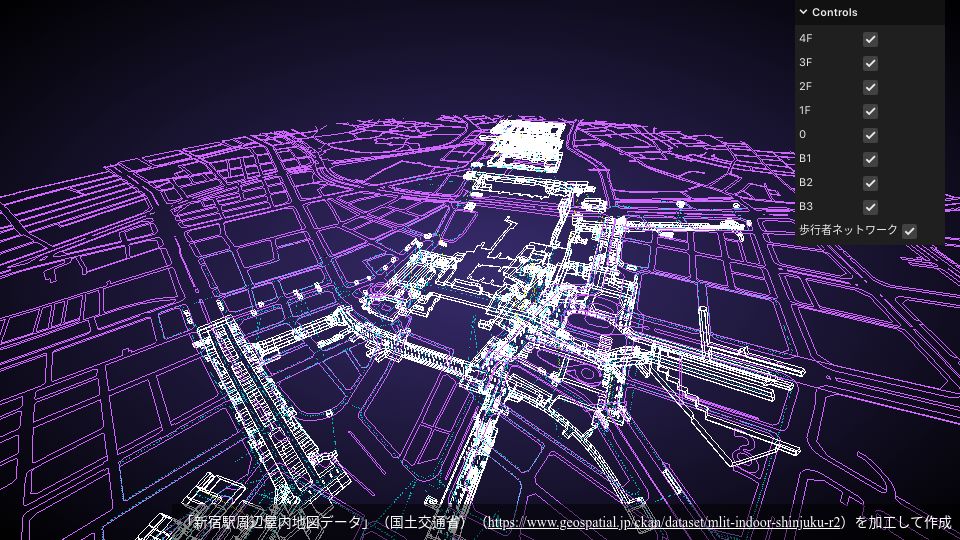Viewport: 960px width, 540px height.
Task: Open the geospatial.jp dataset link
Action: tap(664, 522)
